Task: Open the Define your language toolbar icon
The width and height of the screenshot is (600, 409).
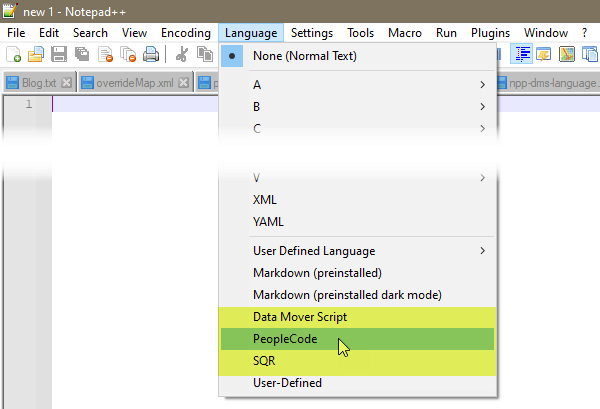Action: [x=544, y=54]
